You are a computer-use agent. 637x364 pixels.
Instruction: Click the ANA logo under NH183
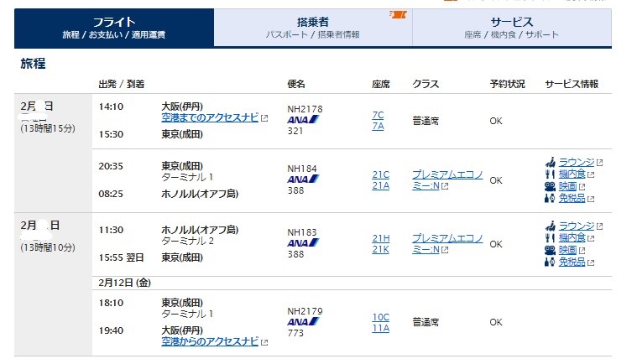click(303, 242)
